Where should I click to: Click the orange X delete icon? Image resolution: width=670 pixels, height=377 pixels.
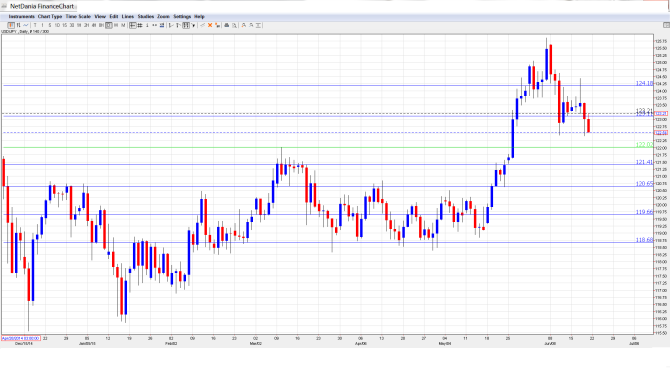210,25
